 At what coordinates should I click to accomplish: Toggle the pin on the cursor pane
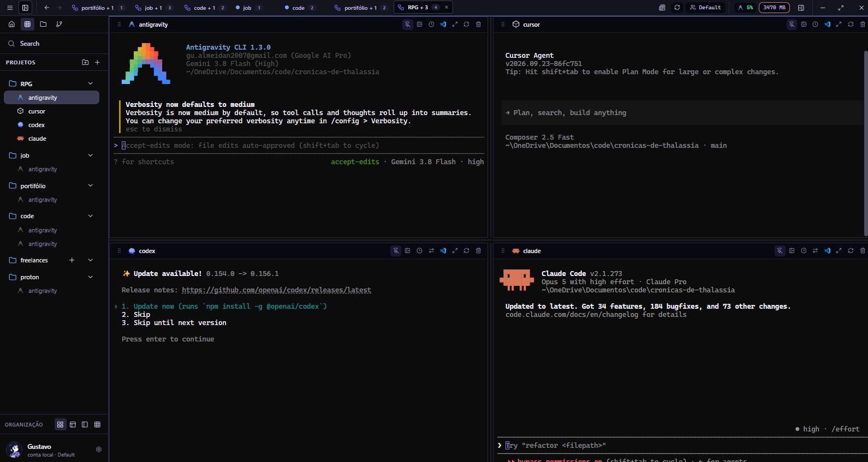tap(792, 25)
